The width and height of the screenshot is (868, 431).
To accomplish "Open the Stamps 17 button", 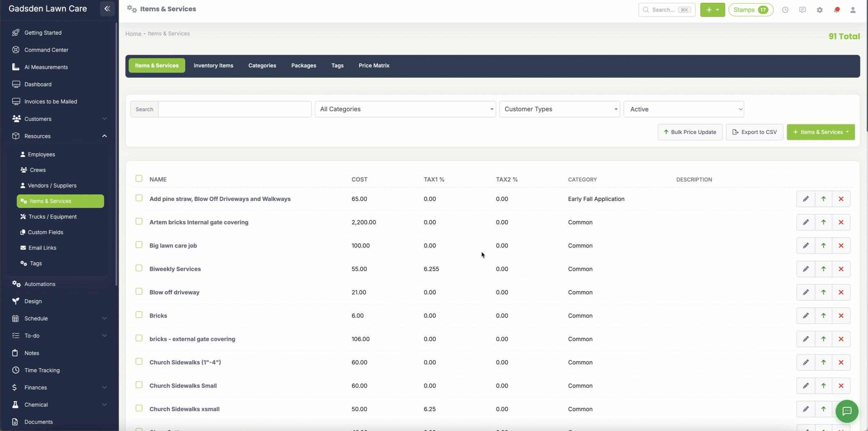I will point(751,10).
